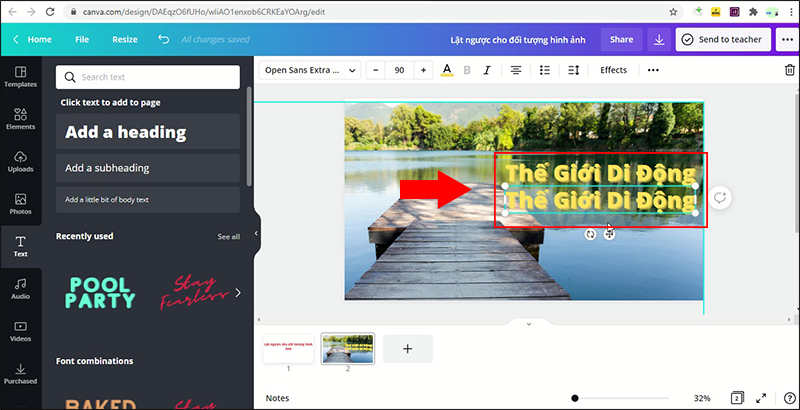The image size is (800, 410).
Task: Go back to Home
Action: point(33,39)
